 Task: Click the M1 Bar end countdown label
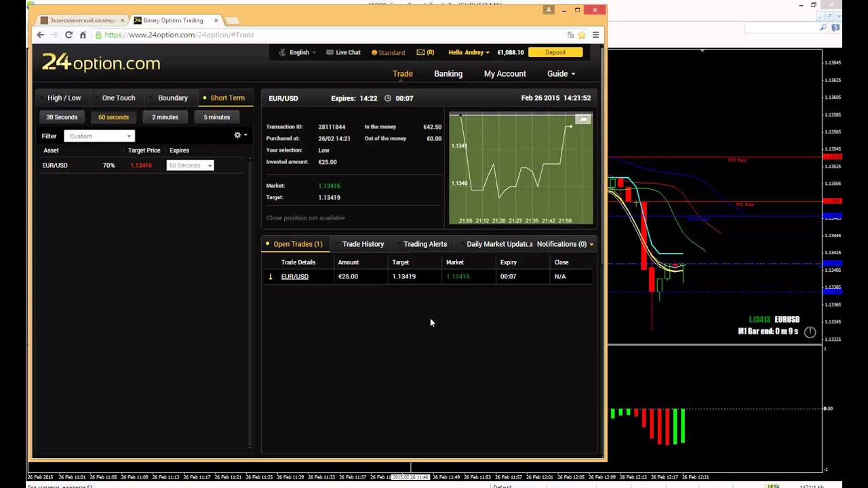[768, 331]
